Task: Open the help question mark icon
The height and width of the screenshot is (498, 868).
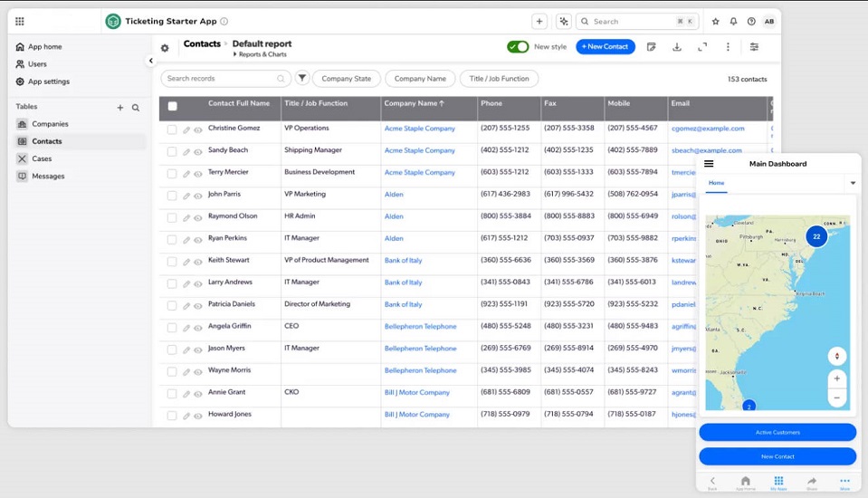Action: tap(751, 22)
